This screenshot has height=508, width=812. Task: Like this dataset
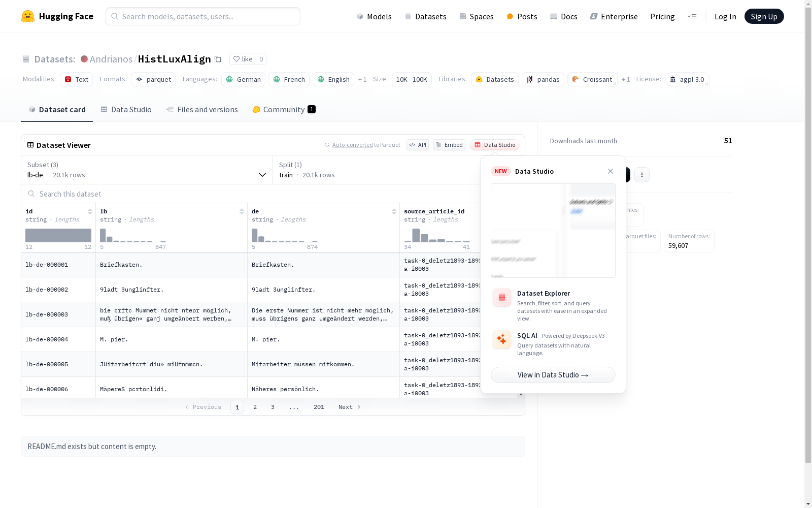(x=243, y=59)
